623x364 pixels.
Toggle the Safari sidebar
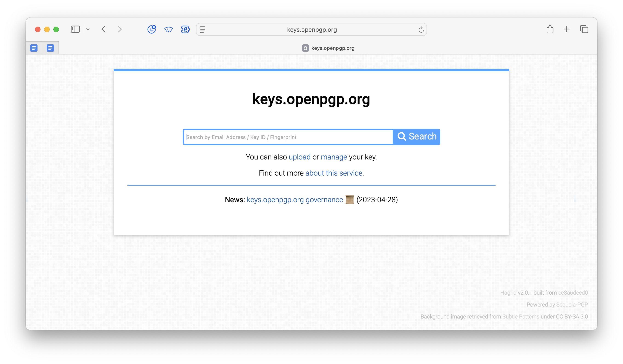pos(75,29)
